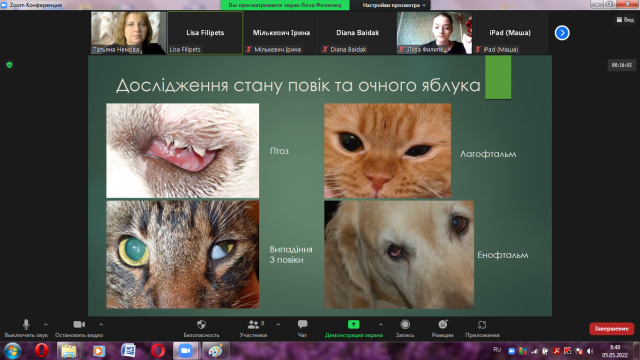
Task: Open the Participants (Участники) panel
Action: click(x=253, y=328)
